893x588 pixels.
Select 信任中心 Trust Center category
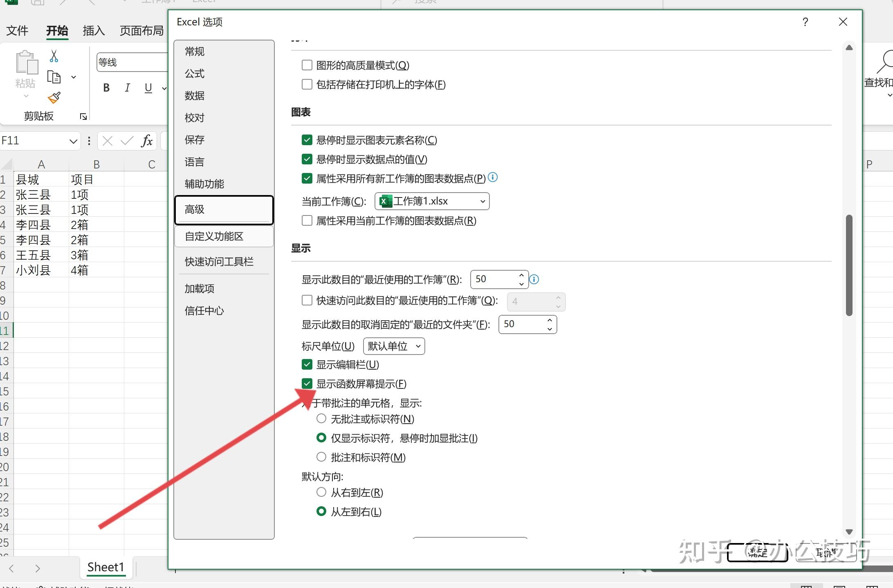click(224, 311)
